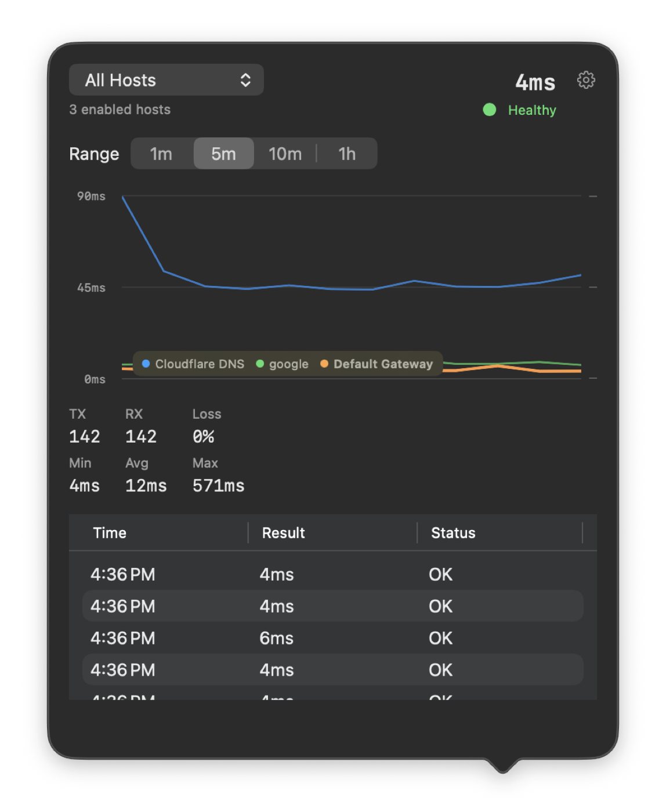666x812 pixels.
Task: Click the 3 enabled hosts text
Action: tap(120, 110)
